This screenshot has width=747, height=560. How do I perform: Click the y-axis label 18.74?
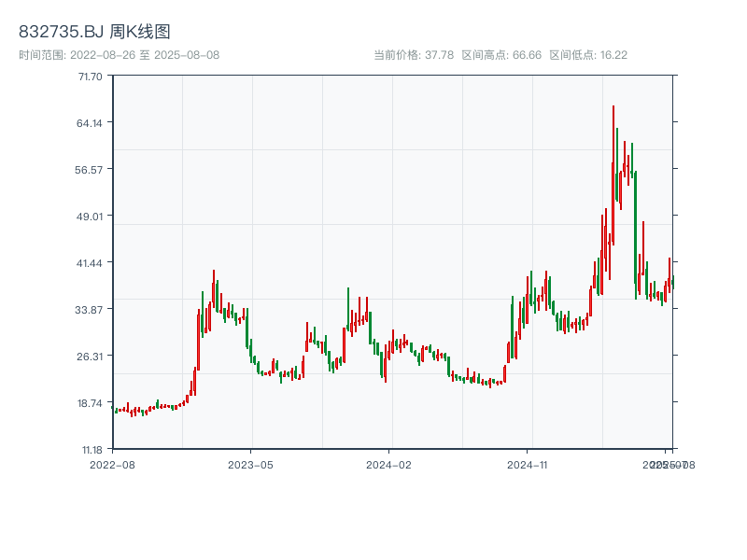[x=90, y=403]
